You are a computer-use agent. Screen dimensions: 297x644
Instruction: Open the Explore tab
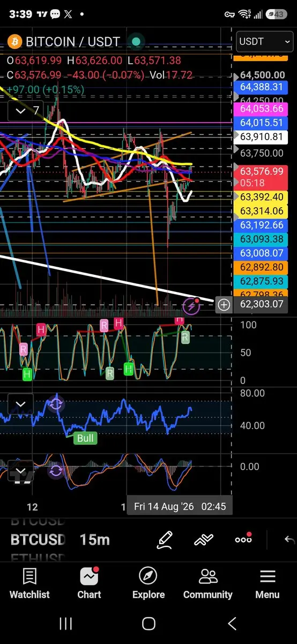(x=148, y=584)
